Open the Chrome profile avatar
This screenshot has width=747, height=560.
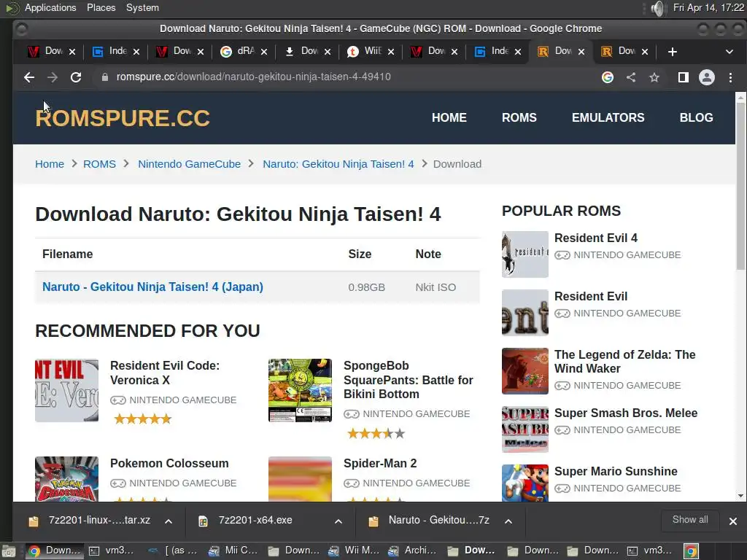(x=706, y=77)
